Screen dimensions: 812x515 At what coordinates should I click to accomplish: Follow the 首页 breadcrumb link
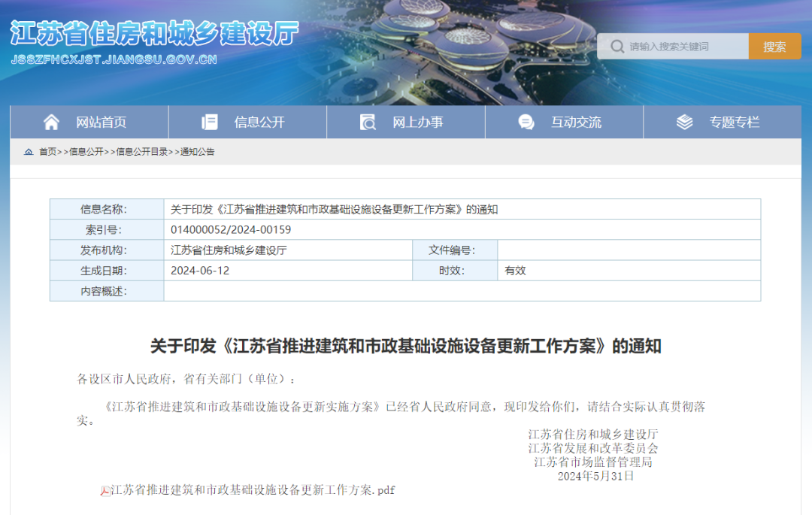[x=47, y=152]
